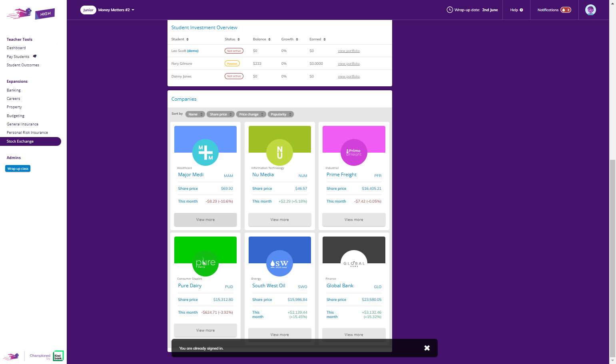This screenshot has height=364, width=616.
Task: Click the Kiwibank logo in the sidebar footer
Action: tap(58, 356)
